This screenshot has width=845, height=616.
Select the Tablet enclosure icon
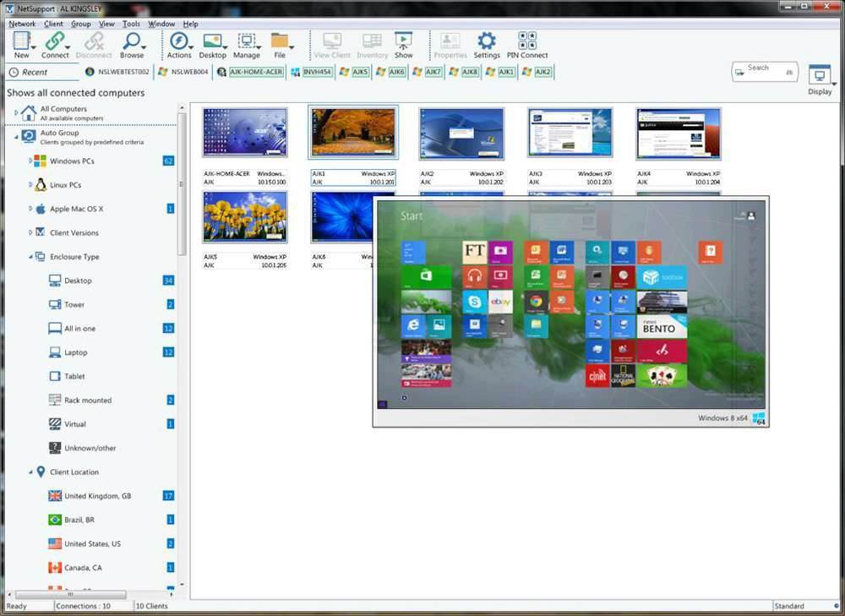pos(55,376)
